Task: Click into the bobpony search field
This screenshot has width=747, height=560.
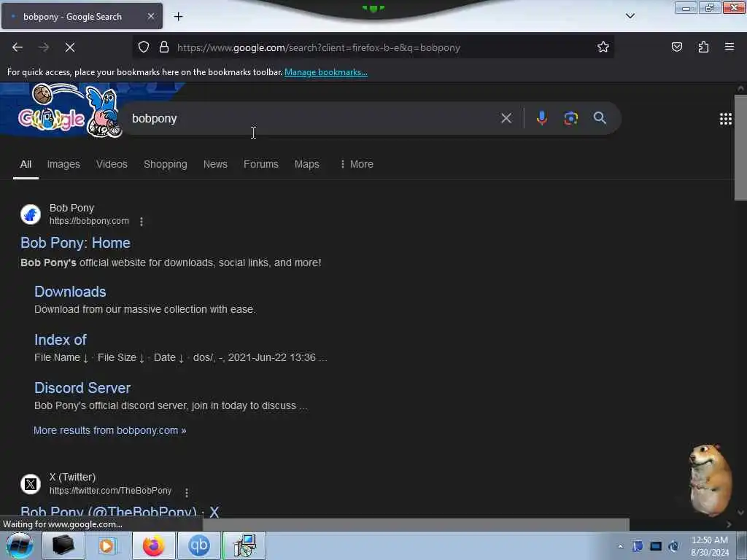Action: 312,119
